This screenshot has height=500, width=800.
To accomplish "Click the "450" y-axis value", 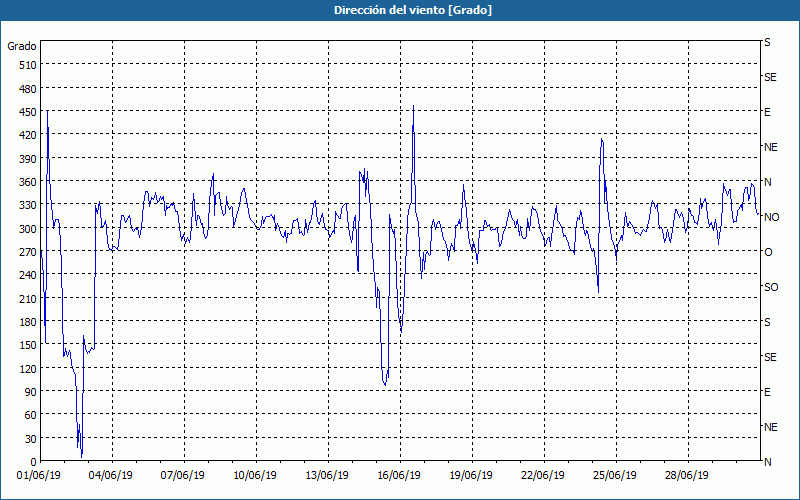I will coord(28,112).
